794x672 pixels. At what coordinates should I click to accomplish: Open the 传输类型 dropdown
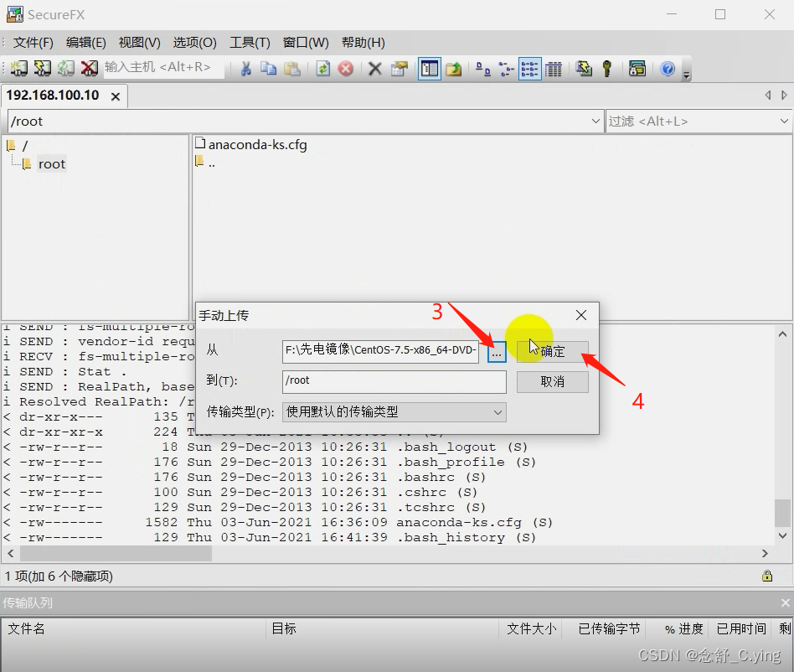pyautogui.click(x=394, y=412)
